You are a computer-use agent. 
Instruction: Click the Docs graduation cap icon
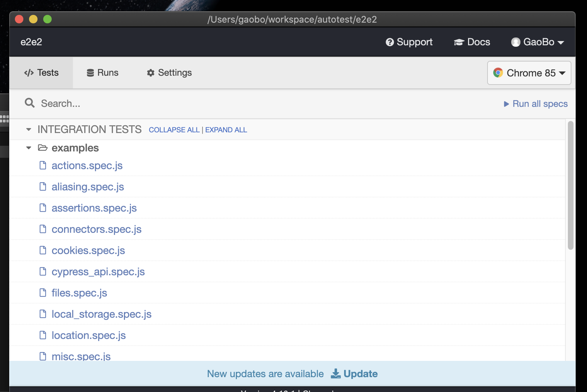click(459, 42)
